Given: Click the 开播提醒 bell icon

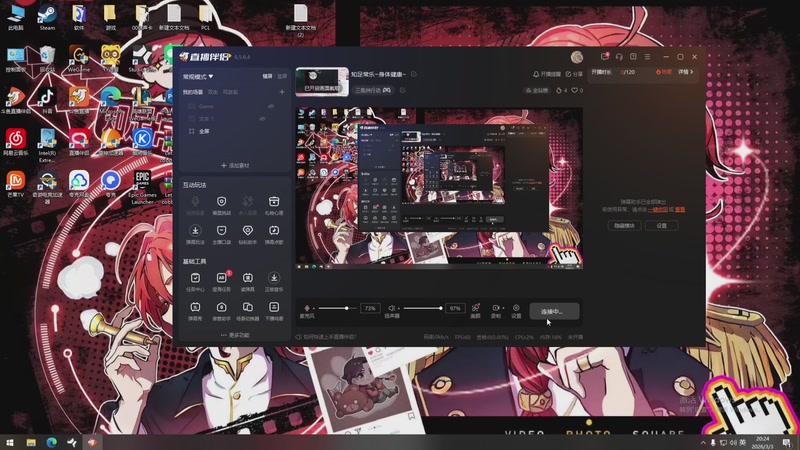Looking at the screenshot, I should pos(547,74).
